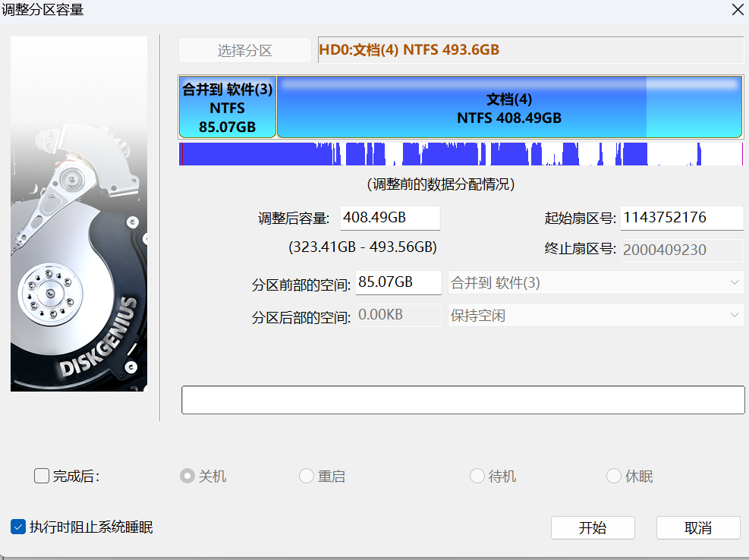Click the 开始 button

click(x=593, y=527)
